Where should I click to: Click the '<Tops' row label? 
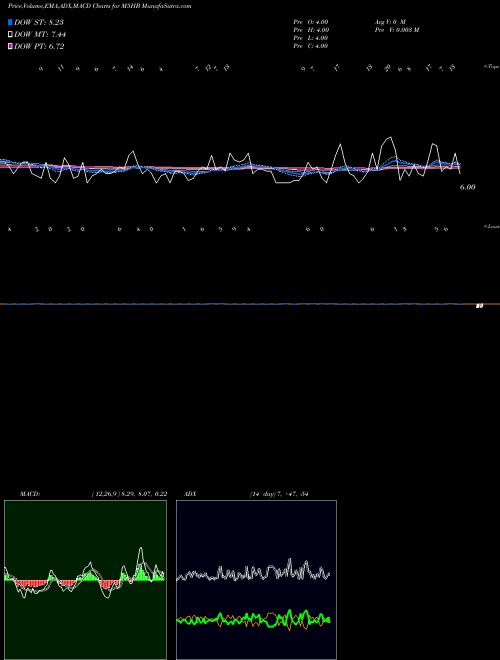click(491, 67)
